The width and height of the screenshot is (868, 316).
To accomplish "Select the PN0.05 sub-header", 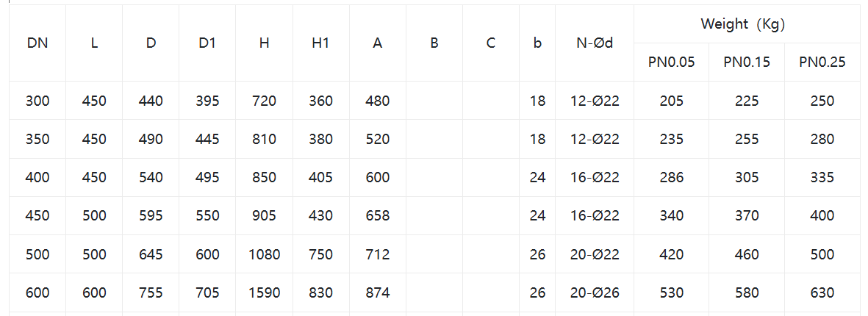I will pyautogui.click(x=671, y=62).
